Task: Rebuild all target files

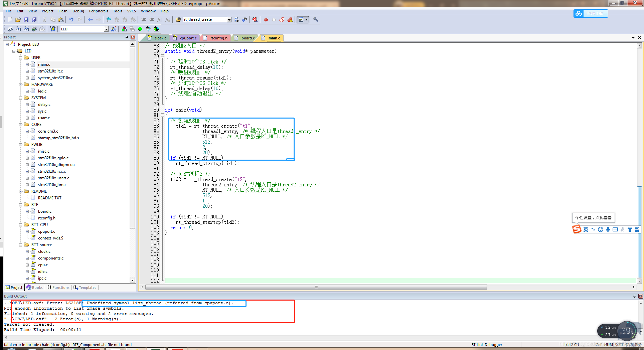Action: (x=26, y=29)
